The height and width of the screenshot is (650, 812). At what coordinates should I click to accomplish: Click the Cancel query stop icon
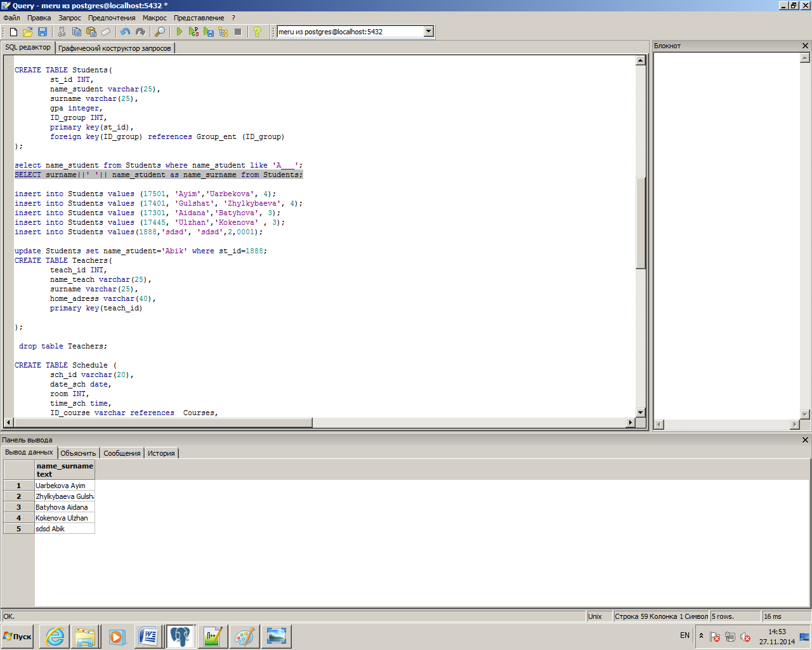(x=238, y=32)
